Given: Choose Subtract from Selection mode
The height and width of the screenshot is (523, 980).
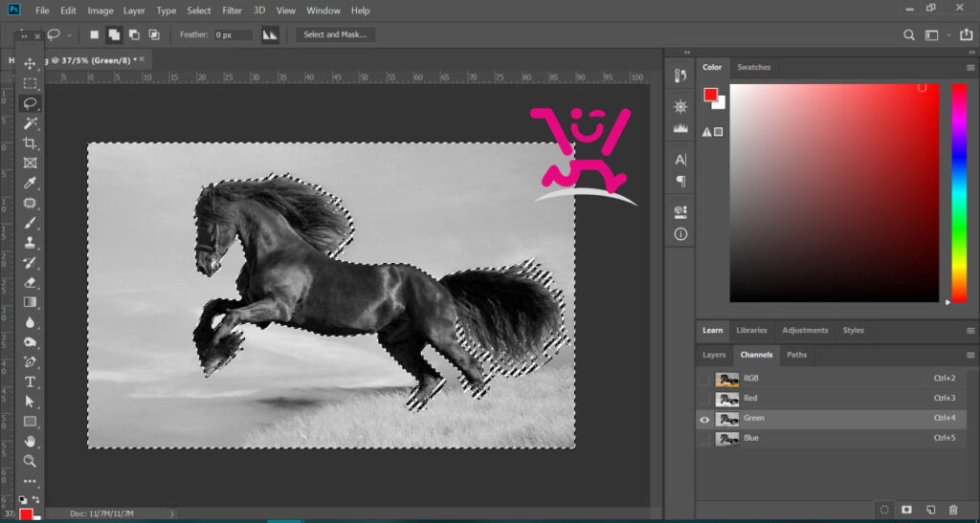Looking at the screenshot, I should point(134,35).
